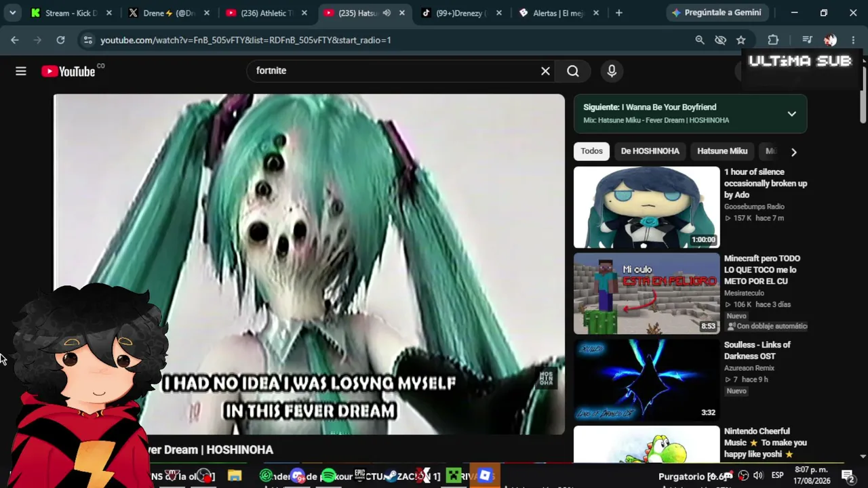Reload the YouTube page
The image size is (868, 488).
click(x=60, y=40)
